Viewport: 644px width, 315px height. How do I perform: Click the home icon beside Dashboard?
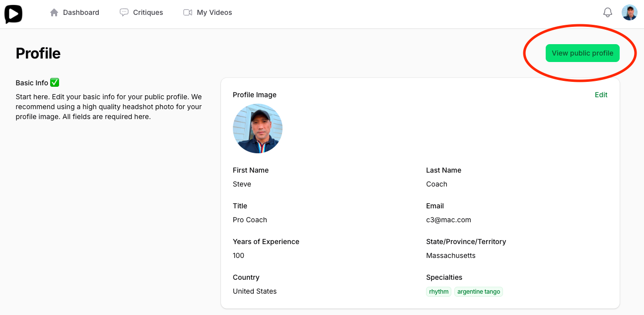[x=54, y=12]
